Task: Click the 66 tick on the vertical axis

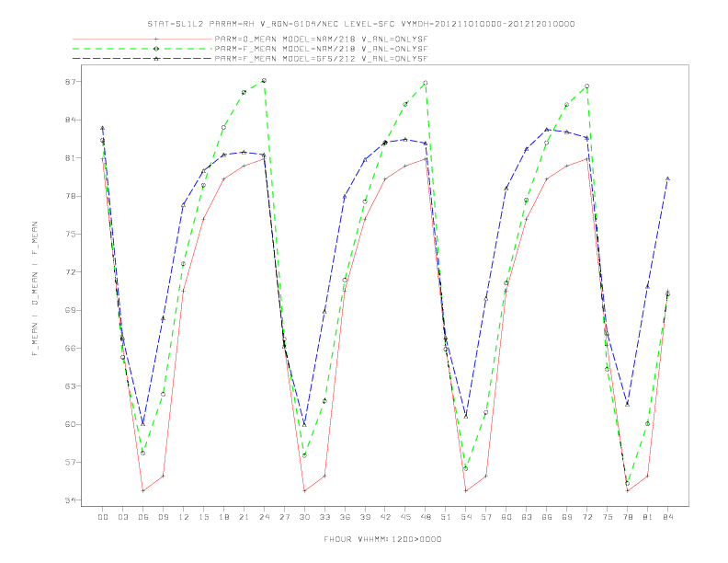Action: 71,348
